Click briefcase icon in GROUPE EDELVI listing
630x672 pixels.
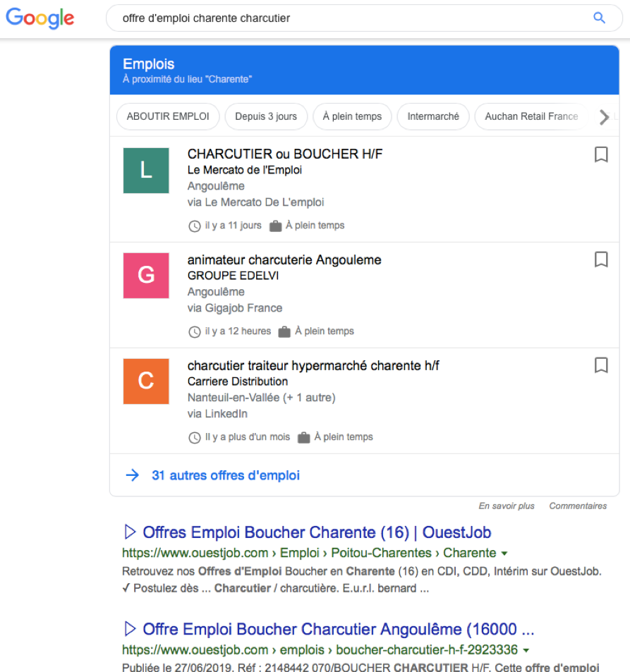(x=284, y=331)
